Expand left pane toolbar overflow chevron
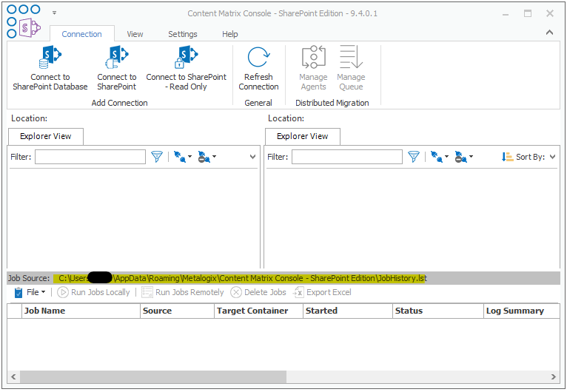The width and height of the screenshot is (567, 392). click(252, 157)
